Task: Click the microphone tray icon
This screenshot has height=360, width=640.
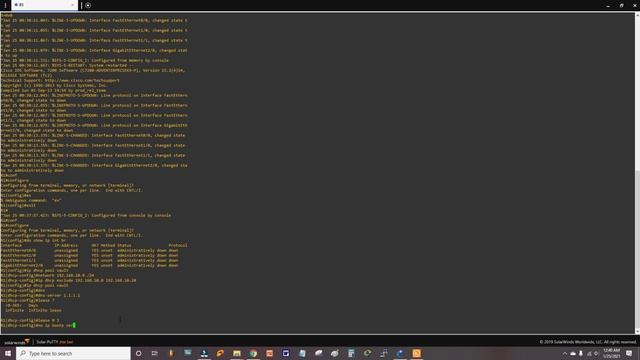Action: 580,353
